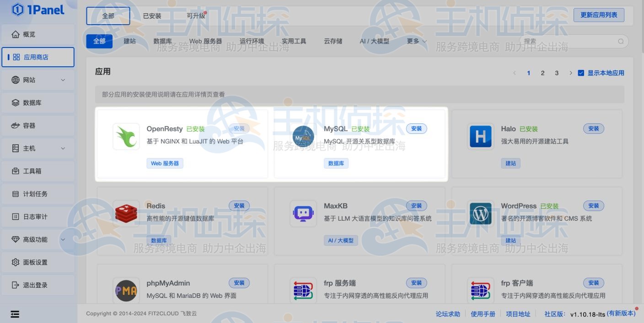Click the MySQL application logo
Screen dimensions: 644x323
(x=303, y=136)
